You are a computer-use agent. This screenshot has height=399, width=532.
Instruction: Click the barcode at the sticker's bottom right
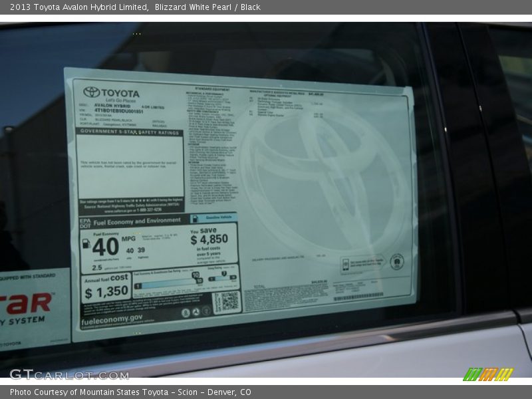click(x=358, y=297)
